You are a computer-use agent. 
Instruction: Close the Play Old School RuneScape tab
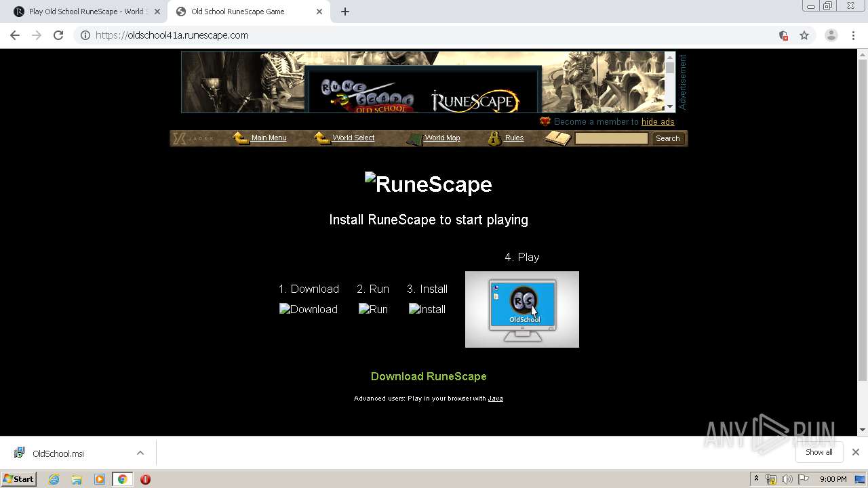tap(157, 12)
